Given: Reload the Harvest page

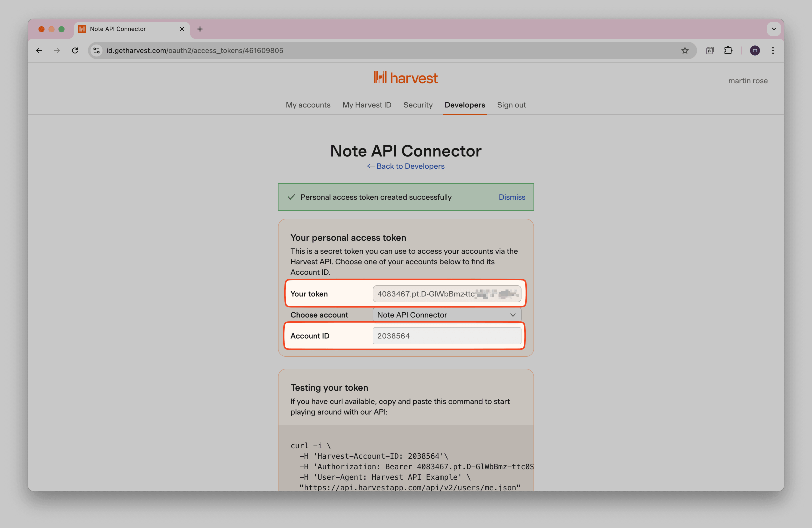Looking at the screenshot, I should pyautogui.click(x=75, y=50).
